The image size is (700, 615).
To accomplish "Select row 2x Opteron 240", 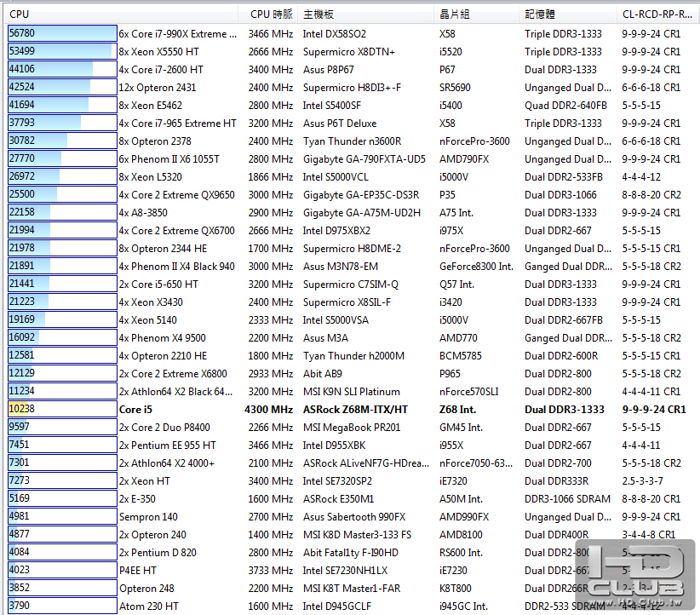I will click(x=353, y=534).
